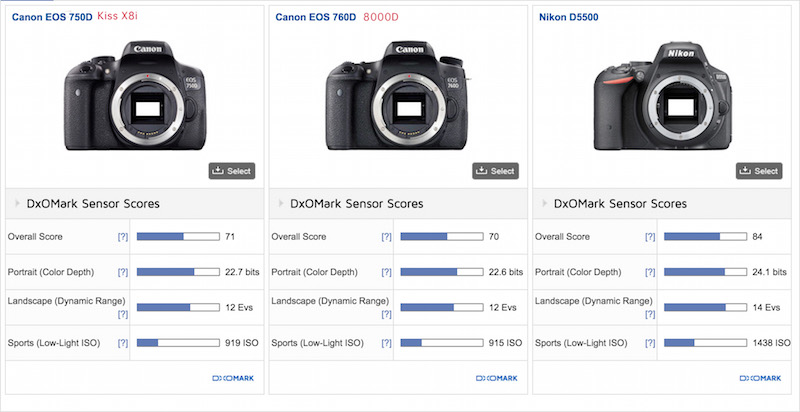800x412 pixels.
Task: Open help [?] for D5500 Portrait Color Depth
Action: pyautogui.click(x=650, y=272)
